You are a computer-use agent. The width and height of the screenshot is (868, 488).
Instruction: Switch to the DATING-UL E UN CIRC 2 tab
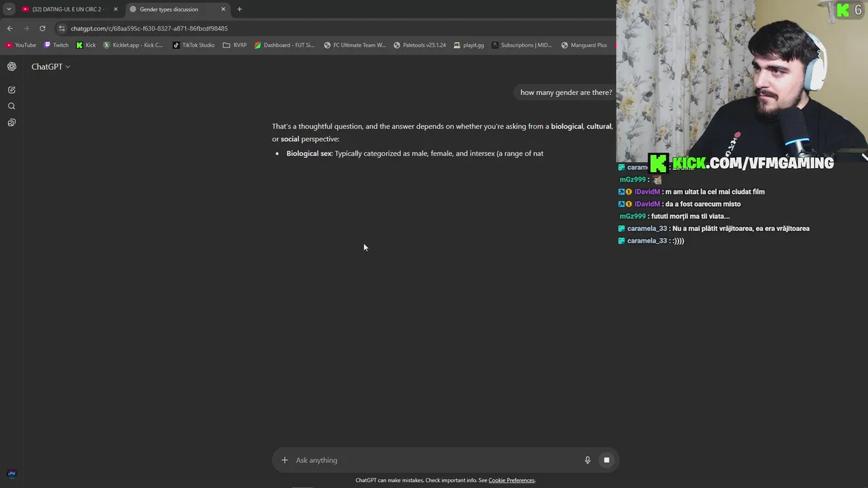click(69, 9)
